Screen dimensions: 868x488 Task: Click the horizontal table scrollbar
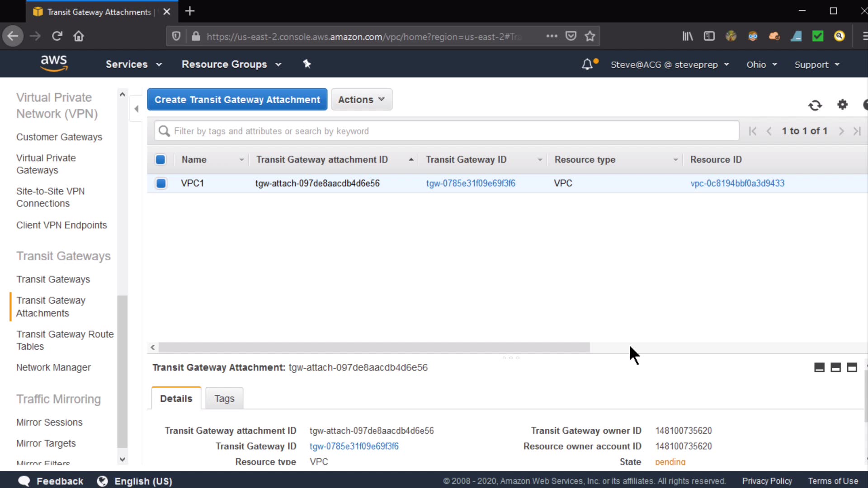click(374, 347)
